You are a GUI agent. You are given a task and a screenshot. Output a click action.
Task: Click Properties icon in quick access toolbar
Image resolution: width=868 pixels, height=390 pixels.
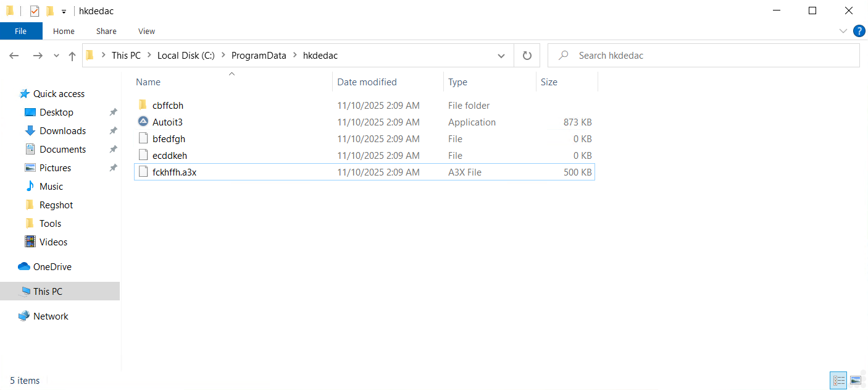pyautogui.click(x=35, y=11)
